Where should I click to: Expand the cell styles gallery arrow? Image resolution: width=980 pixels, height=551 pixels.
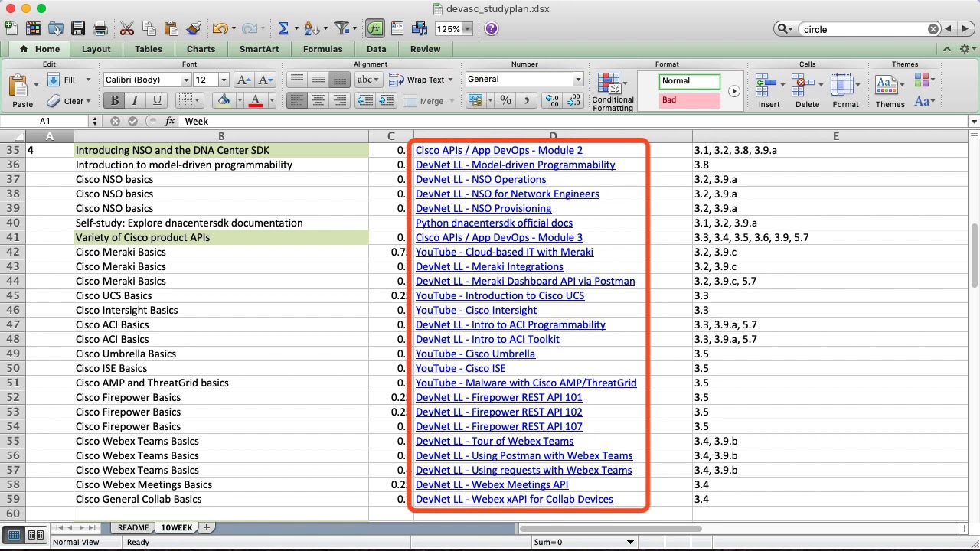[733, 91]
